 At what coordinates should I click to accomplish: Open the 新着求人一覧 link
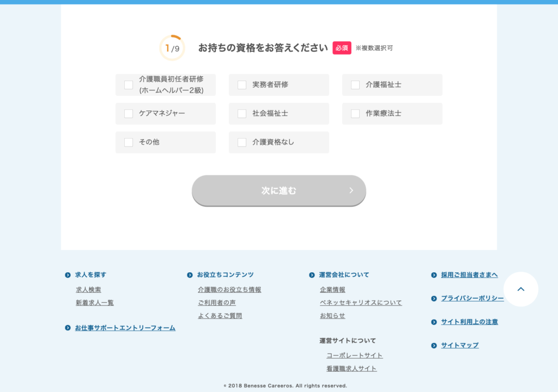point(95,303)
